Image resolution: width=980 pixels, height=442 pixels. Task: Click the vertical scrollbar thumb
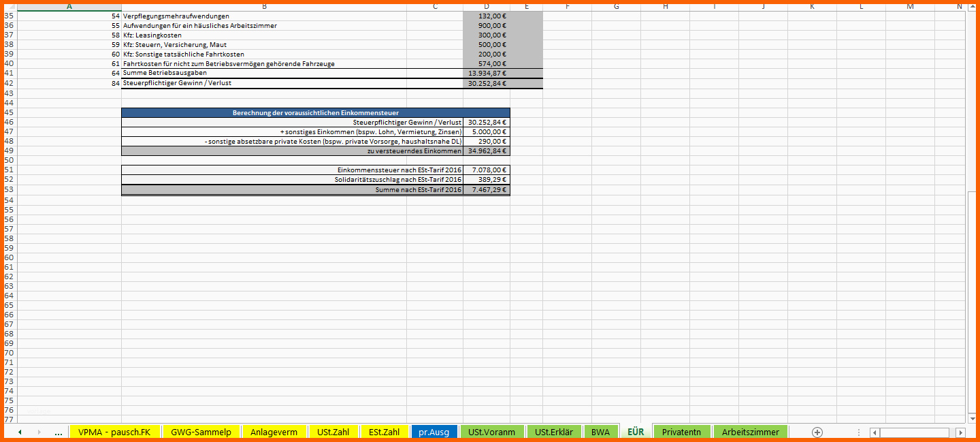tap(971, 301)
